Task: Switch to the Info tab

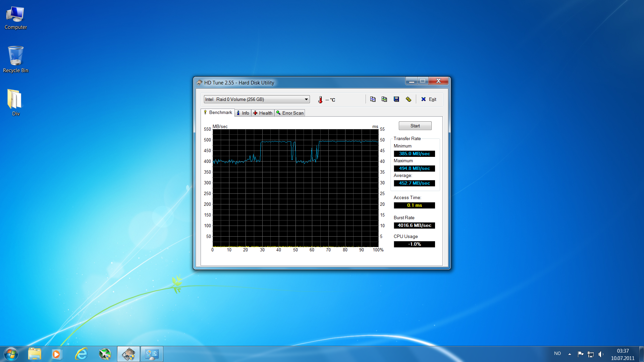Action: 243,113
